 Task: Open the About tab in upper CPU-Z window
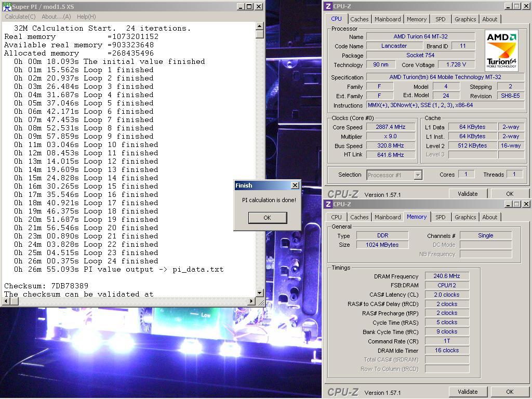pyautogui.click(x=489, y=19)
